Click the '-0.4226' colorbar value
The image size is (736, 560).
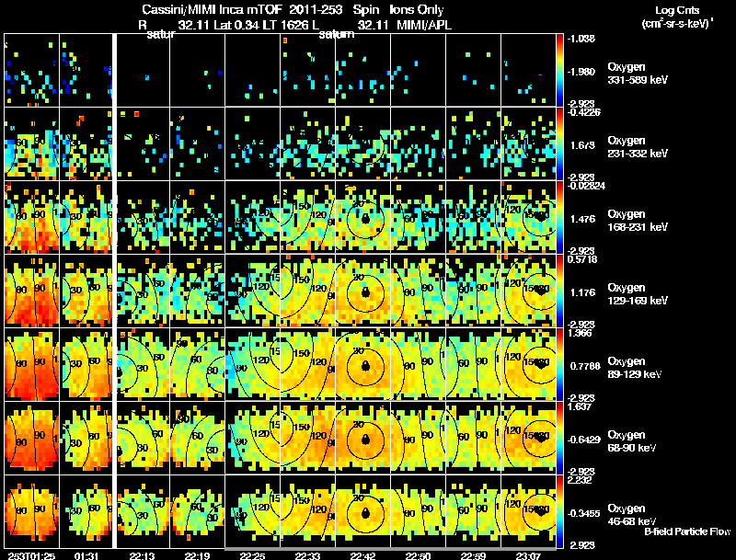click(583, 112)
